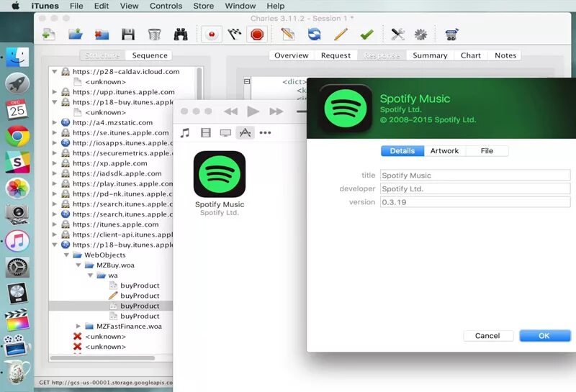Click the Compose pencil-on-paper icon in Charles
Screen dimensions: 576x392
click(x=287, y=35)
